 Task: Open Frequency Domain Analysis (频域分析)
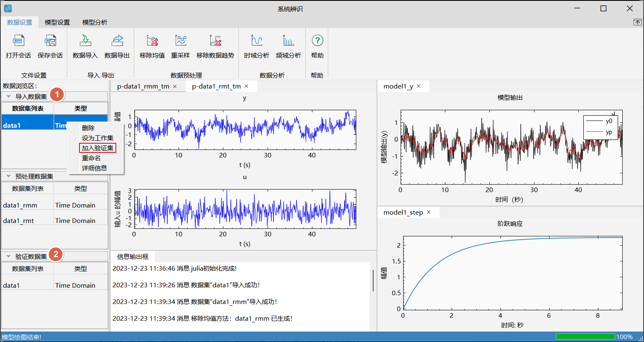point(289,41)
